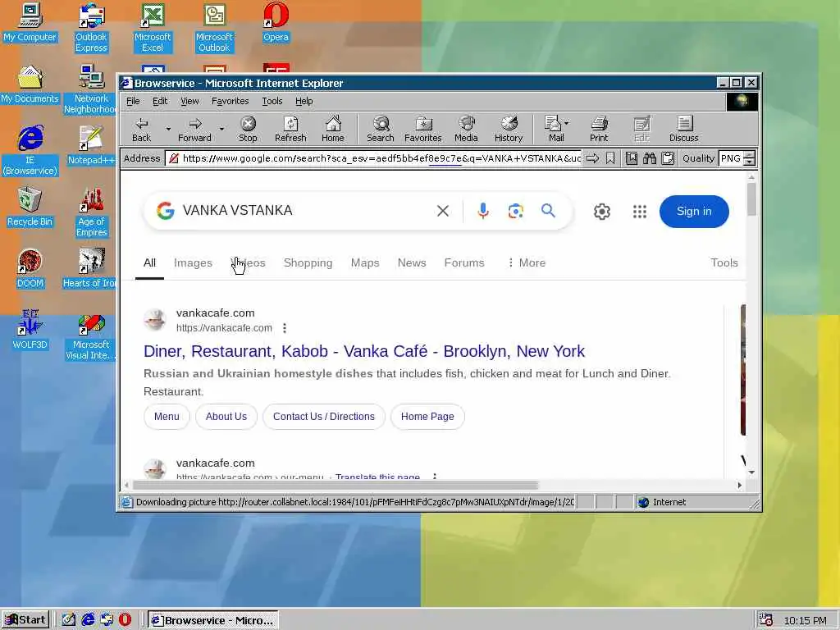Screen dimensions: 840x630
Task: Open the Mail button dropdown arrow
Action: click(x=567, y=123)
